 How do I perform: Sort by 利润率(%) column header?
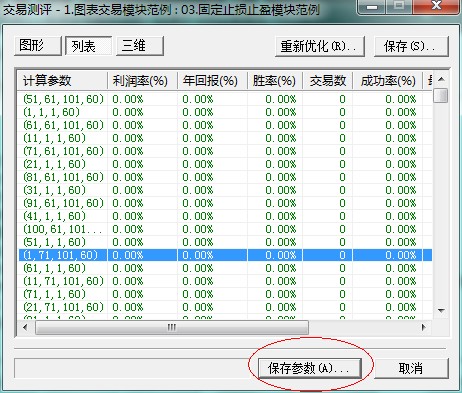click(142, 80)
